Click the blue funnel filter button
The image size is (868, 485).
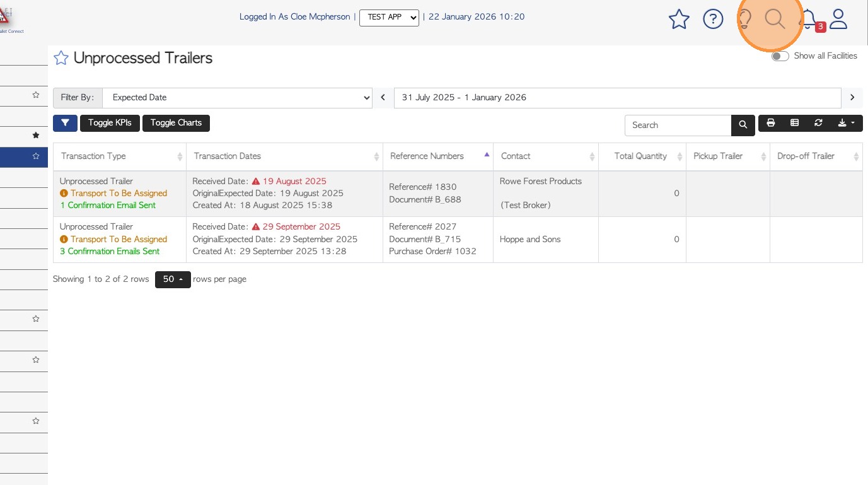65,123
